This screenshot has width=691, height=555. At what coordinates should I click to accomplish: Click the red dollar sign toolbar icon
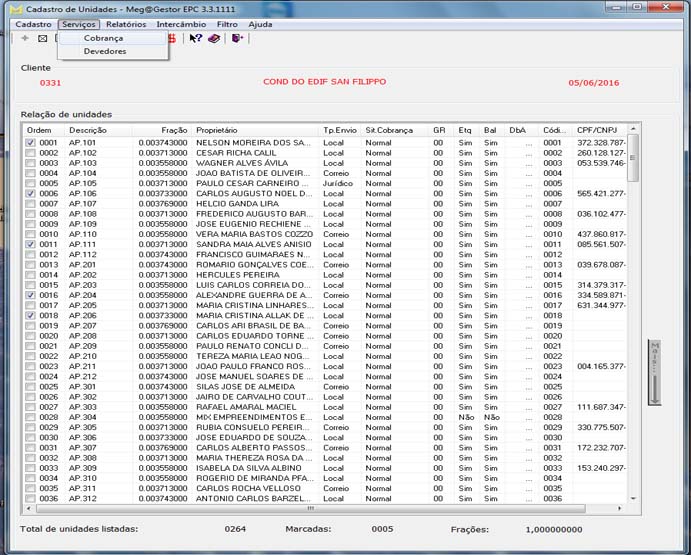[172, 38]
